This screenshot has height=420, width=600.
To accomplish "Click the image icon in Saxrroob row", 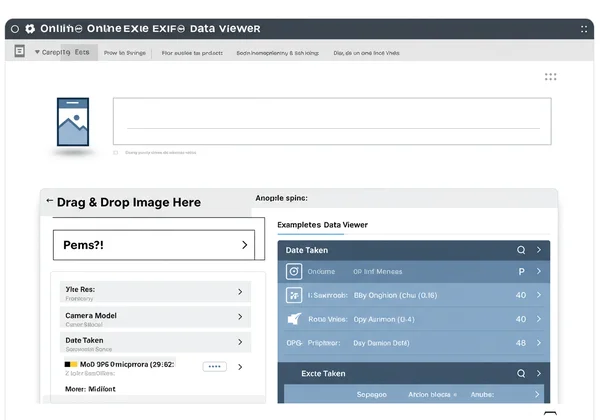I will [x=294, y=295].
